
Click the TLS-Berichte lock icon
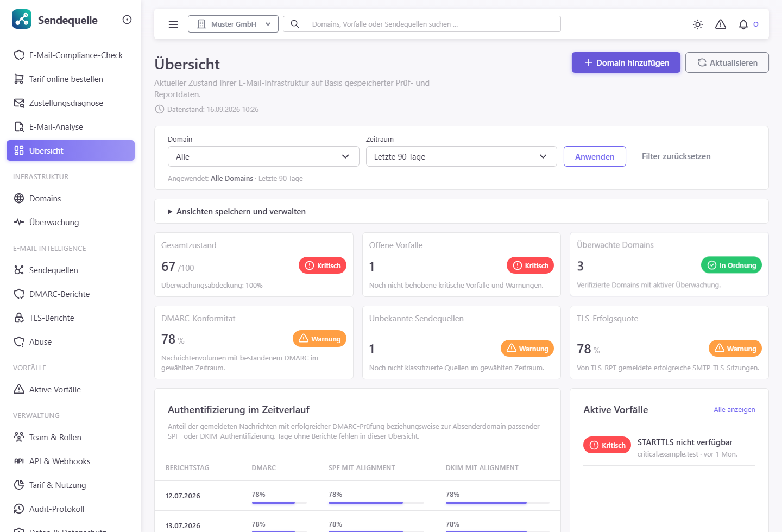pos(19,318)
